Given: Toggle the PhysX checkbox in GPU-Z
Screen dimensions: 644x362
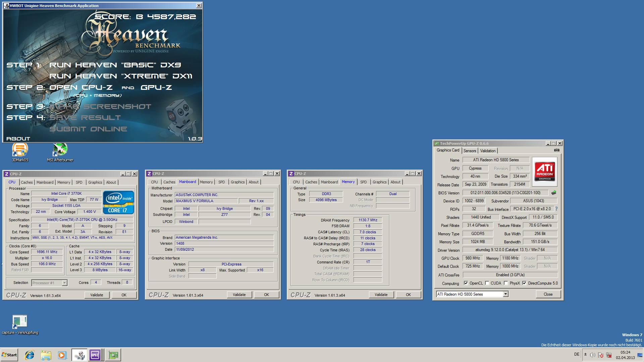Looking at the screenshot, I should tap(506, 283).
